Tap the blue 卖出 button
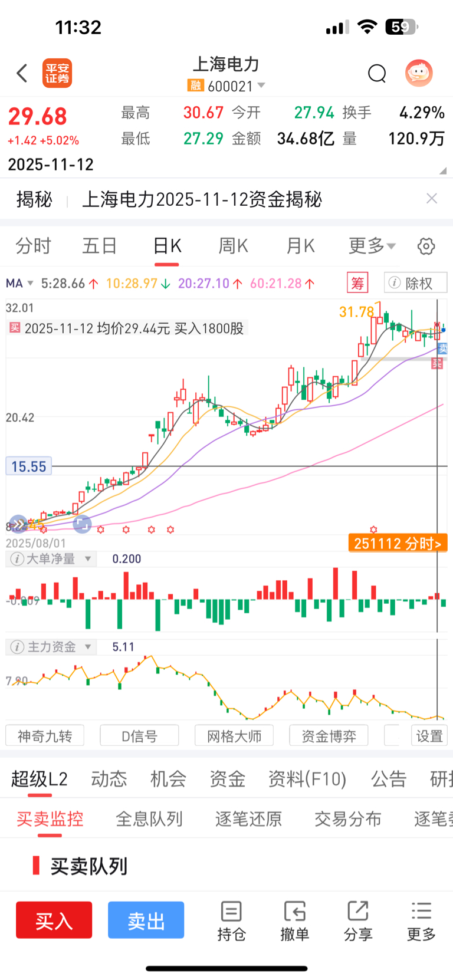Screen dimensions: 453x980 point(146,920)
